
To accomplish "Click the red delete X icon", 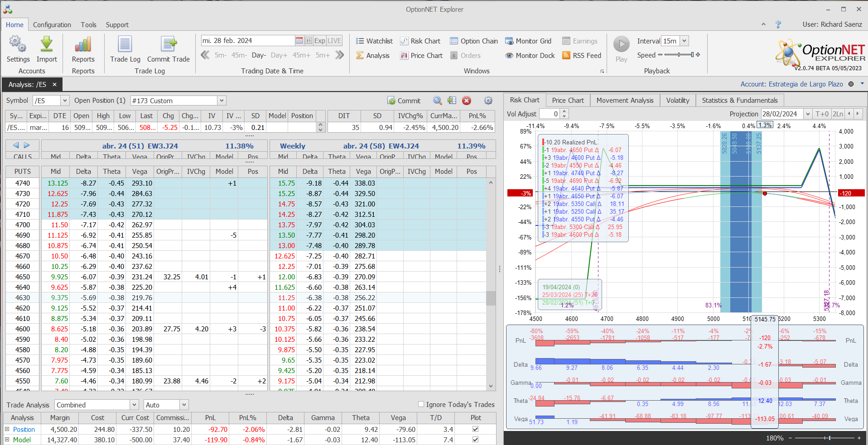I will (467, 100).
